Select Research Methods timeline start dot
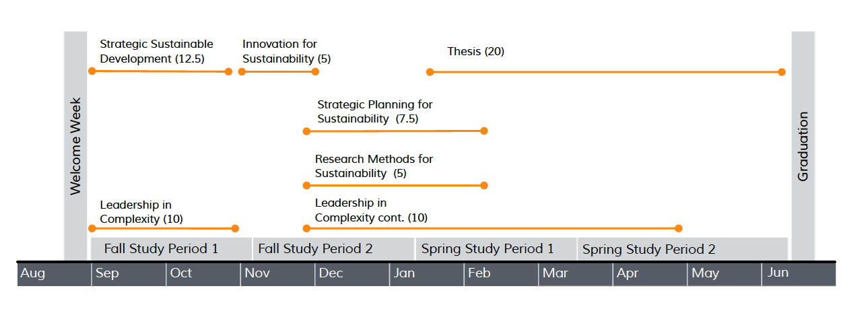The height and width of the screenshot is (309, 868). [307, 185]
